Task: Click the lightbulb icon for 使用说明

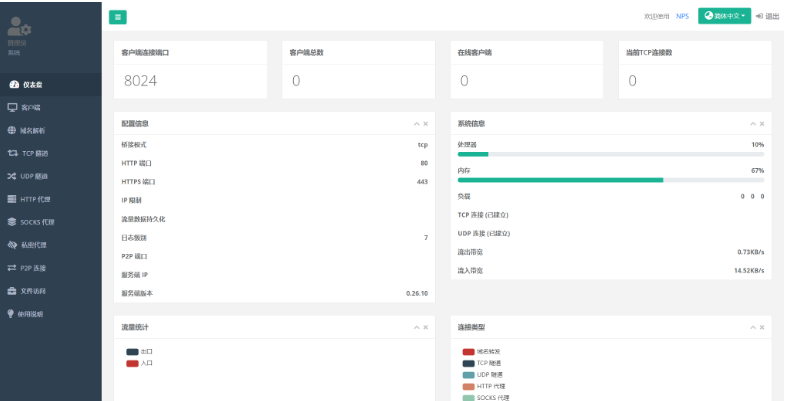Action: tap(12, 314)
